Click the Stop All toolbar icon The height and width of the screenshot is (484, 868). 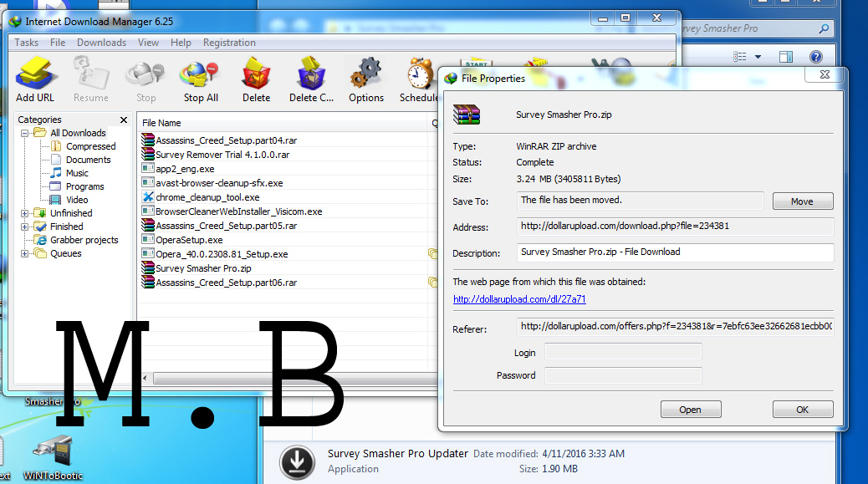pyautogui.click(x=199, y=74)
